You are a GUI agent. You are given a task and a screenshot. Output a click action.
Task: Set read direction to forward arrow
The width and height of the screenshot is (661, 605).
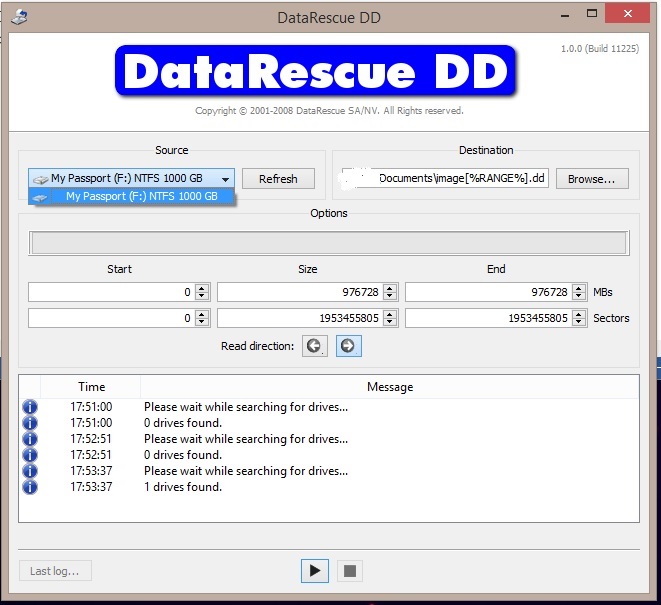click(x=348, y=346)
